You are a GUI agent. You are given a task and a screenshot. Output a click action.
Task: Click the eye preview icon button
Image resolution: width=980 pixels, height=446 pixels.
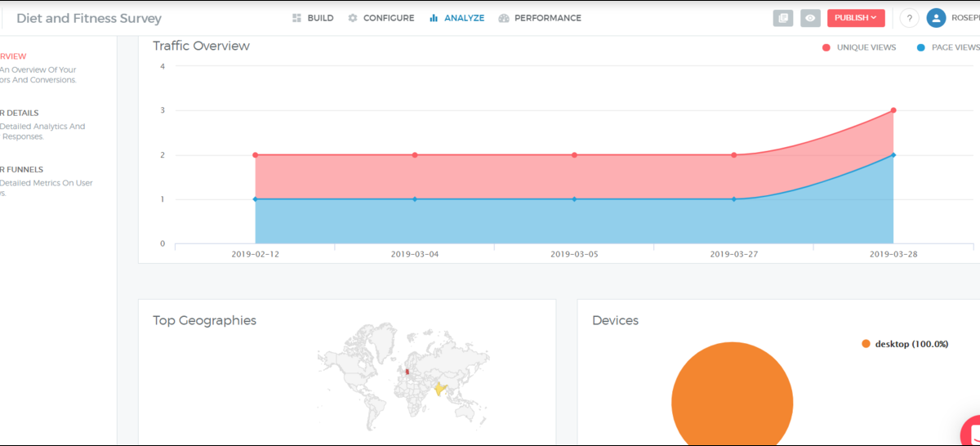click(x=810, y=18)
